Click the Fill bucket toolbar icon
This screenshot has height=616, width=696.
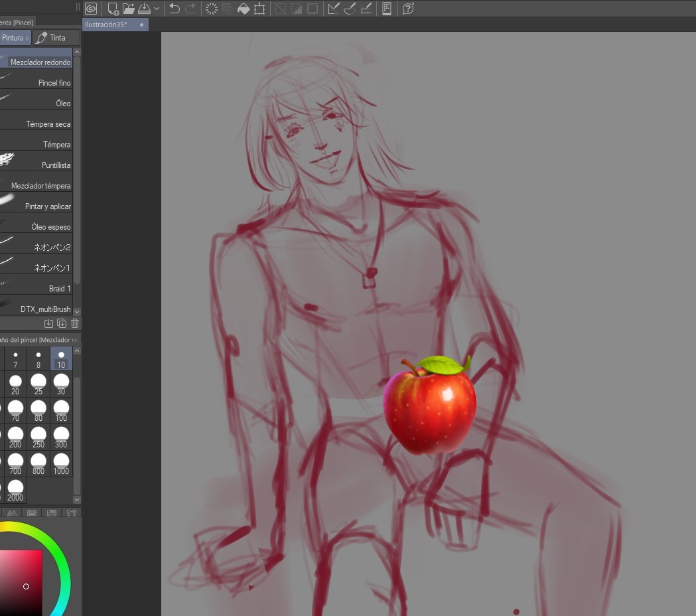[x=244, y=9]
